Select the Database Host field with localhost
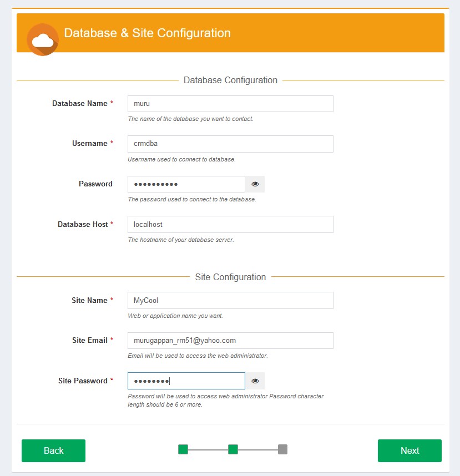460x476 pixels. 230,224
